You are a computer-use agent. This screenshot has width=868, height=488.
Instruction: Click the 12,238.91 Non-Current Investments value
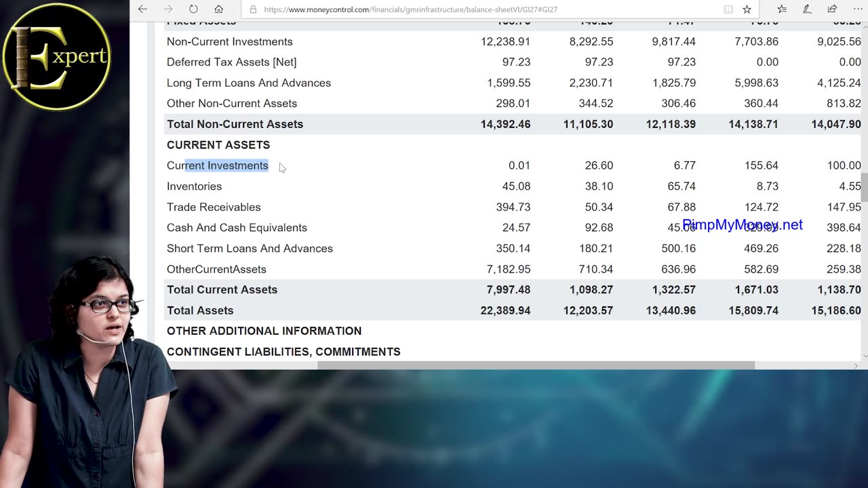coord(505,41)
